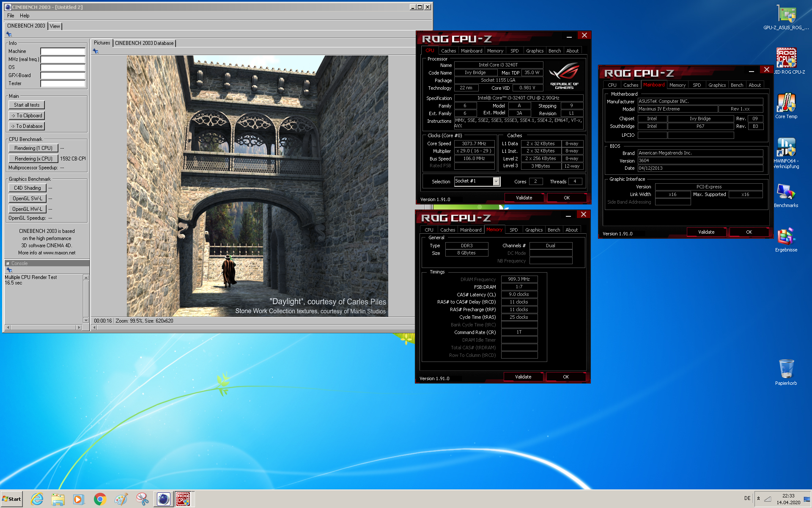Screen dimensions: 812x508
Task: Open Windows Media Player taskbar icon
Action: tap(79, 500)
